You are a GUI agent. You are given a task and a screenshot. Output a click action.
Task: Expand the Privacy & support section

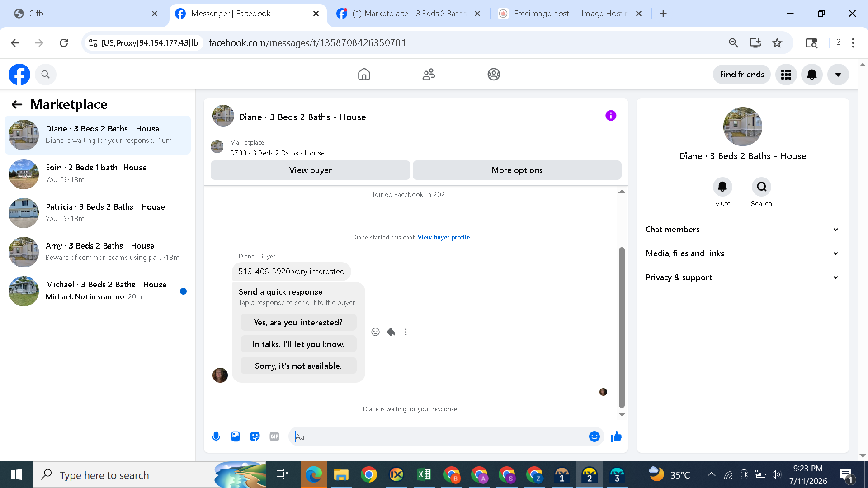tap(742, 277)
